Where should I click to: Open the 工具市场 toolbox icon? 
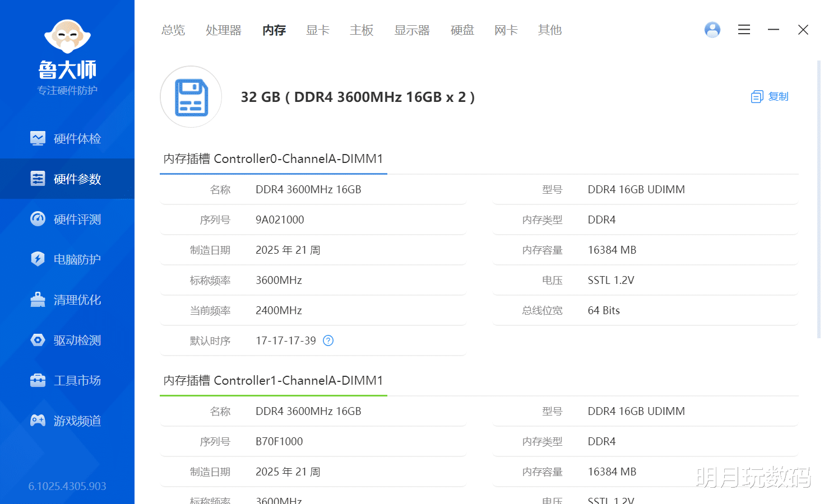(38, 380)
